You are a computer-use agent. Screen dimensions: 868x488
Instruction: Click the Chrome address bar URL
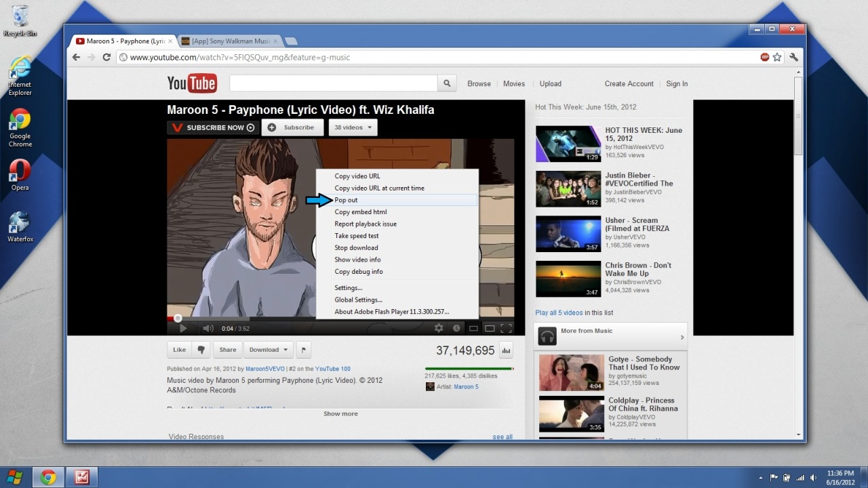240,58
